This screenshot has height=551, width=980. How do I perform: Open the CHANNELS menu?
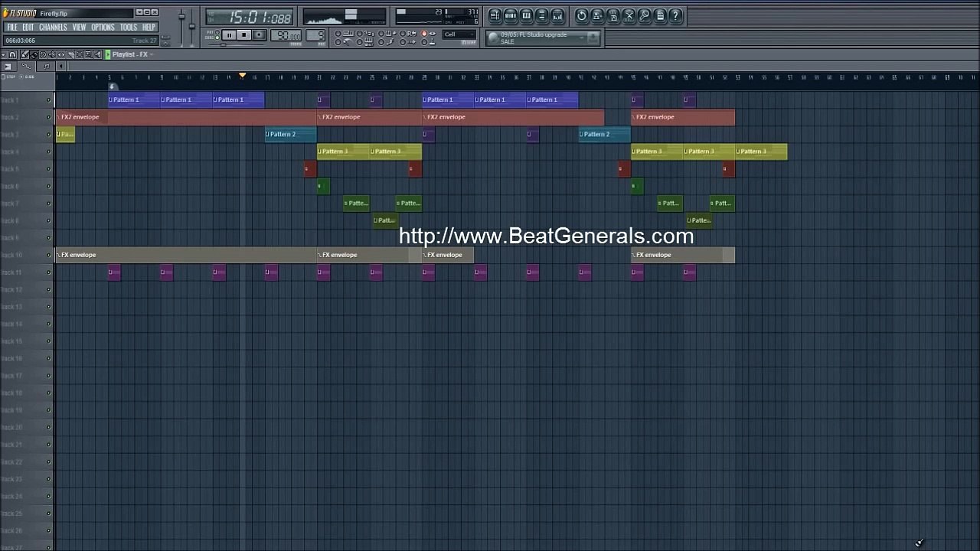(53, 27)
